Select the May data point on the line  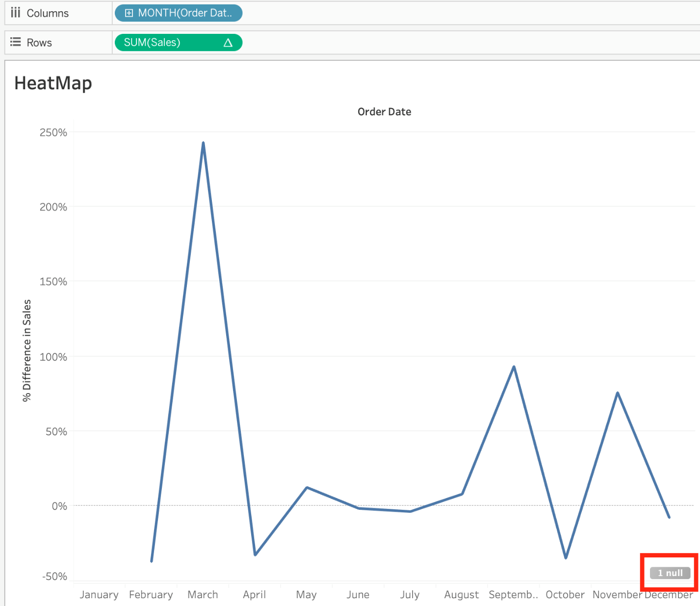pyautogui.click(x=307, y=487)
